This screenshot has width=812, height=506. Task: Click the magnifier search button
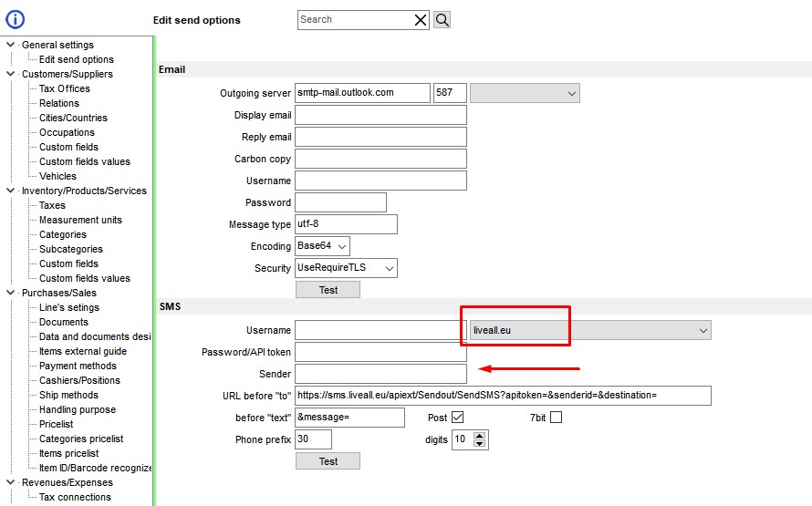point(442,20)
